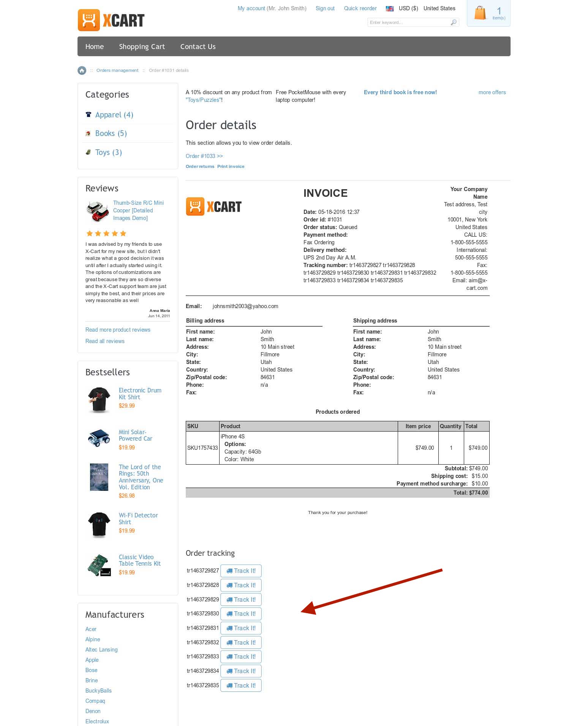The height and width of the screenshot is (726, 588).
Task: Open the Compaq manufacturer link
Action: click(95, 701)
